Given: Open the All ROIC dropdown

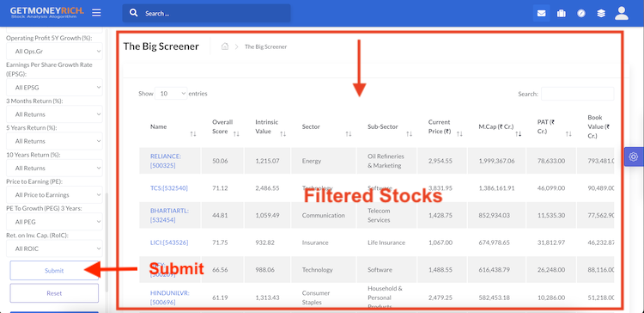Looking at the screenshot, I should pos(54,249).
